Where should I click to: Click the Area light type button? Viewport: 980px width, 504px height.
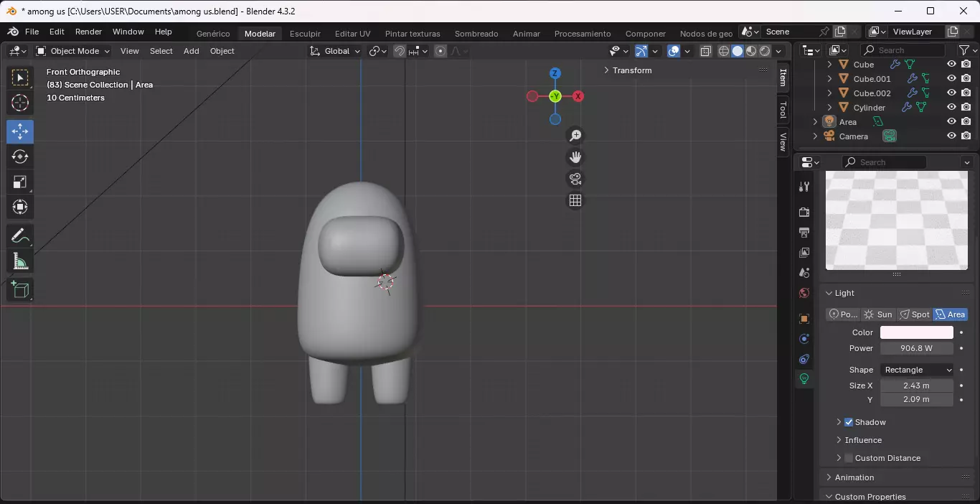click(x=950, y=314)
